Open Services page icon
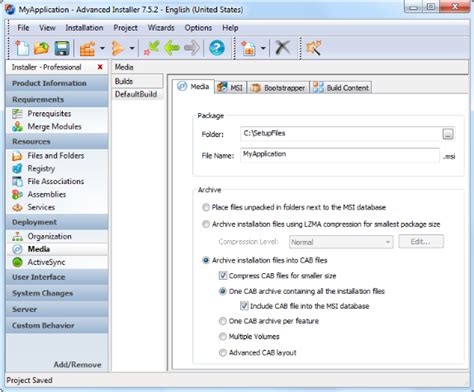 (17, 207)
